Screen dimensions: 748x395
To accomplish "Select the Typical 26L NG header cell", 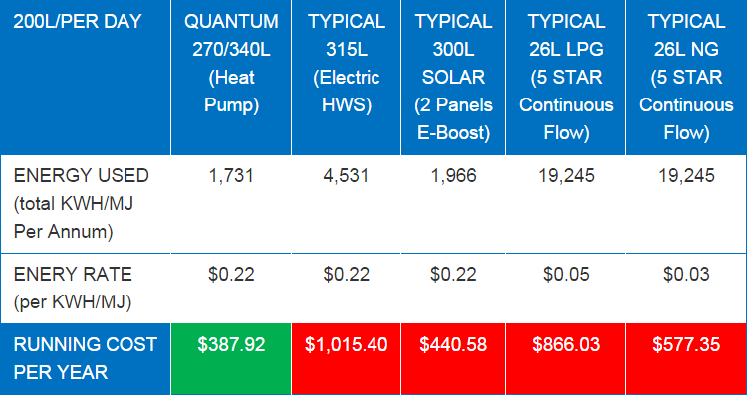I will click(x=686, y=77).
